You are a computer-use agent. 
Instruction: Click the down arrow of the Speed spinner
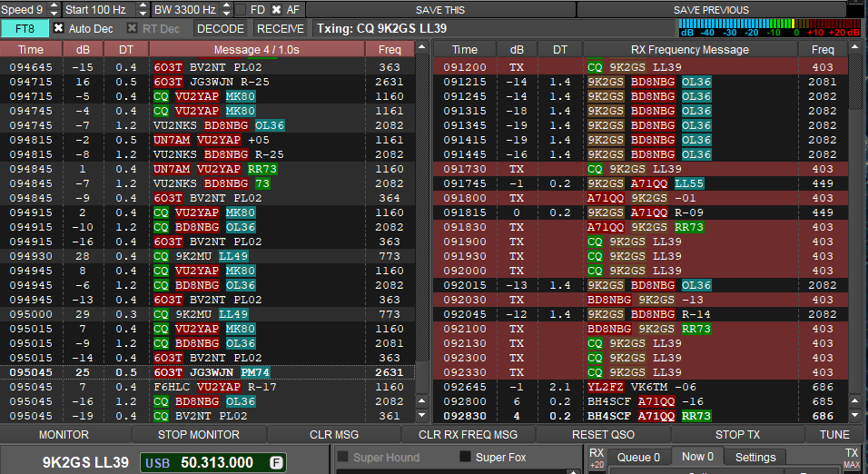pos(54,14)
